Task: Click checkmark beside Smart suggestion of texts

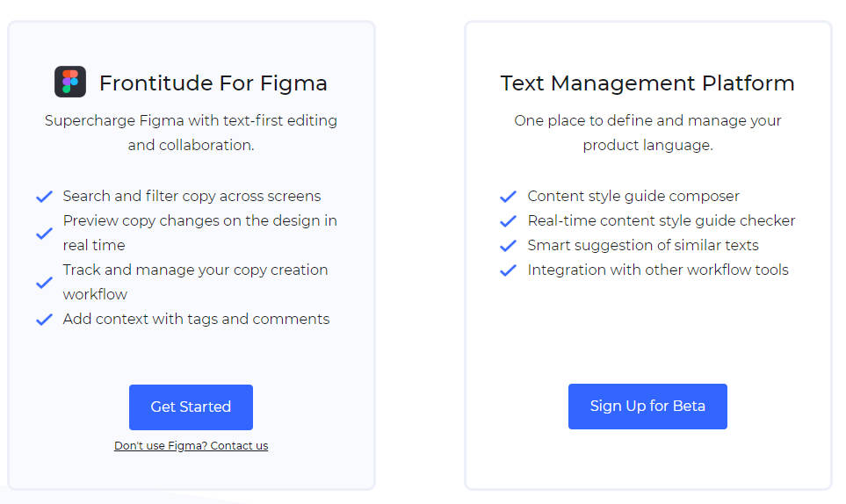Action: pos(508,246)
